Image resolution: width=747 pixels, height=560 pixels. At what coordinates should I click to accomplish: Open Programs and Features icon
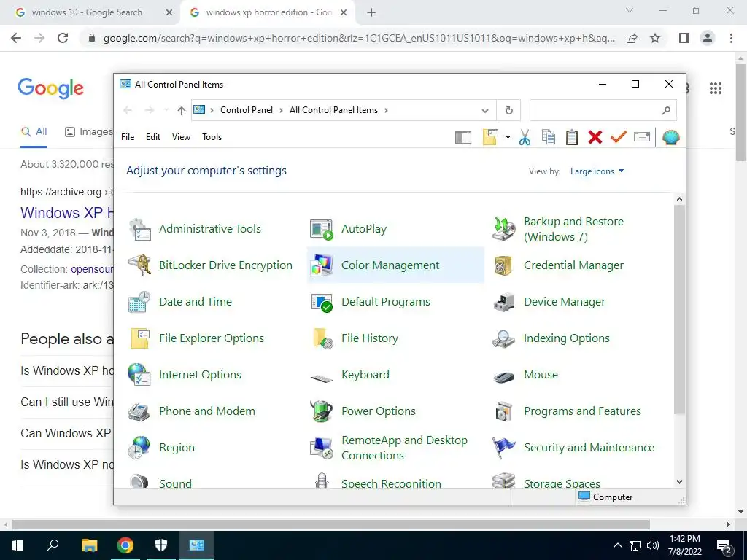(504, 411)
